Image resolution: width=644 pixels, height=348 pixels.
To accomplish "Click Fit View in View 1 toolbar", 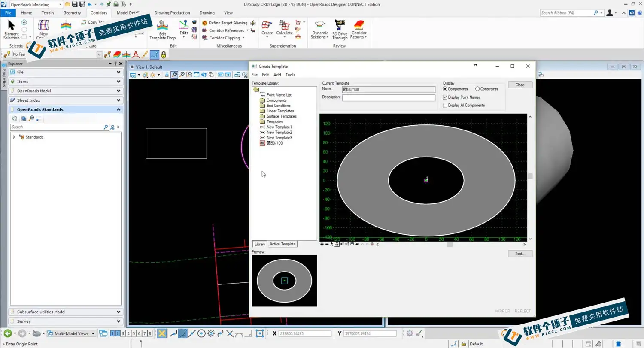I will tap(197, 75).
